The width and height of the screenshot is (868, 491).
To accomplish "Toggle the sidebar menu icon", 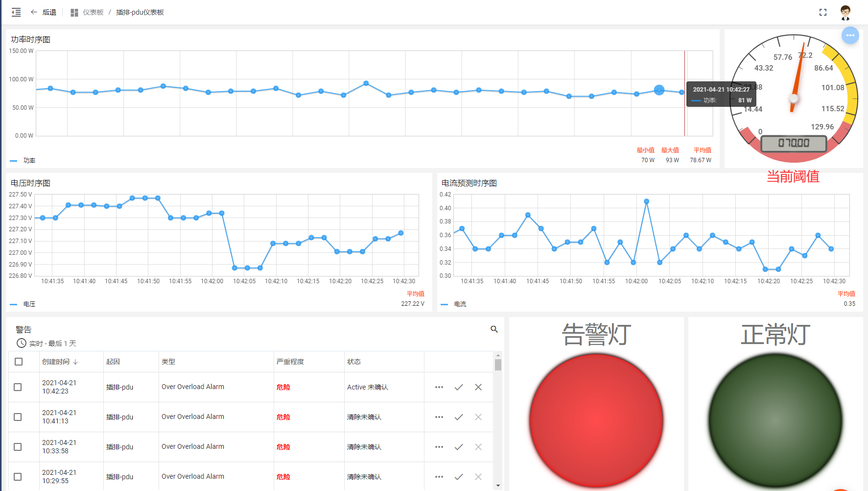I will (x=16, y=12).
